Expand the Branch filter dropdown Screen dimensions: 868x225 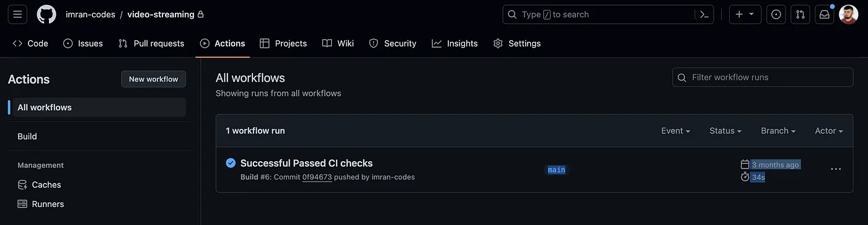click(778, 131)
